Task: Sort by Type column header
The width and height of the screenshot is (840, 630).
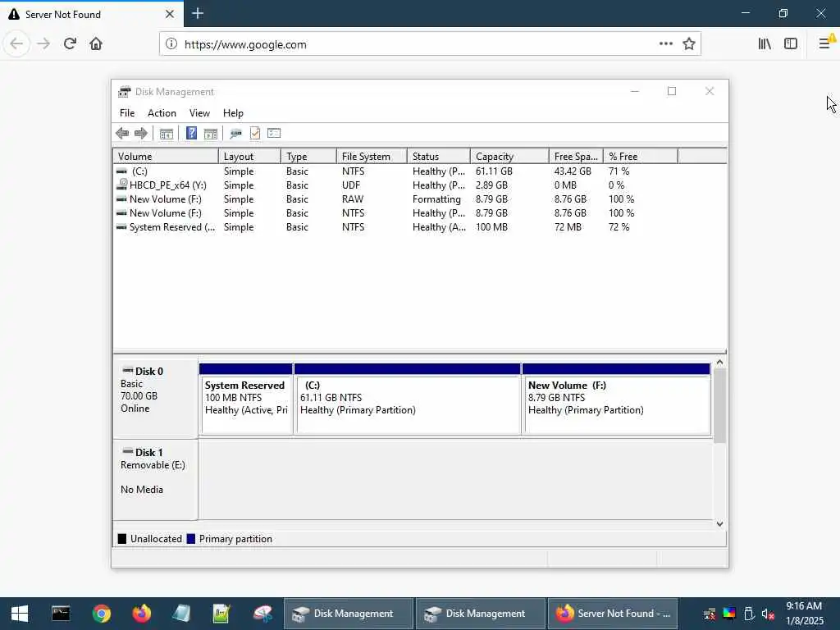Action: [x=308, y=157]
